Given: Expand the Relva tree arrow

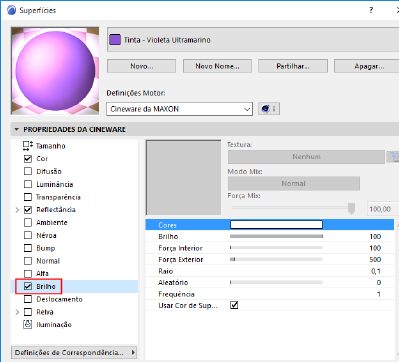Looking at the screenshot, I should 17,312.
